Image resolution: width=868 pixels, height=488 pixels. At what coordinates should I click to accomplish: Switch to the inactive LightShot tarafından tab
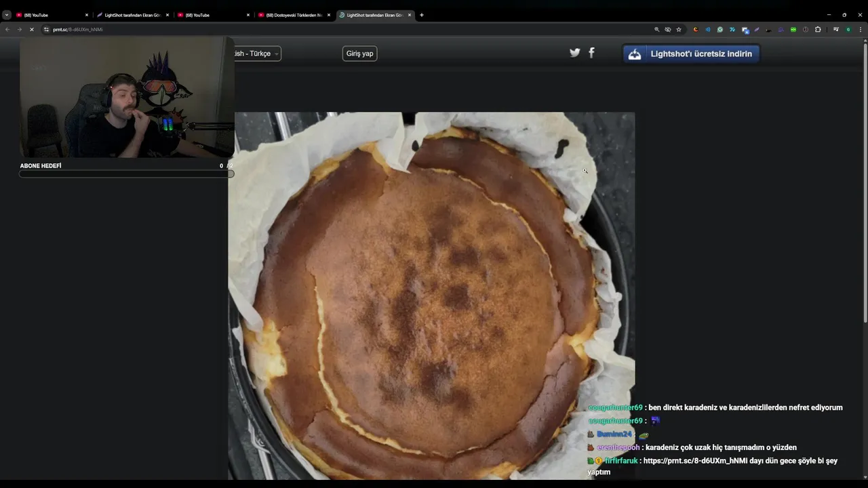point(132,15)
